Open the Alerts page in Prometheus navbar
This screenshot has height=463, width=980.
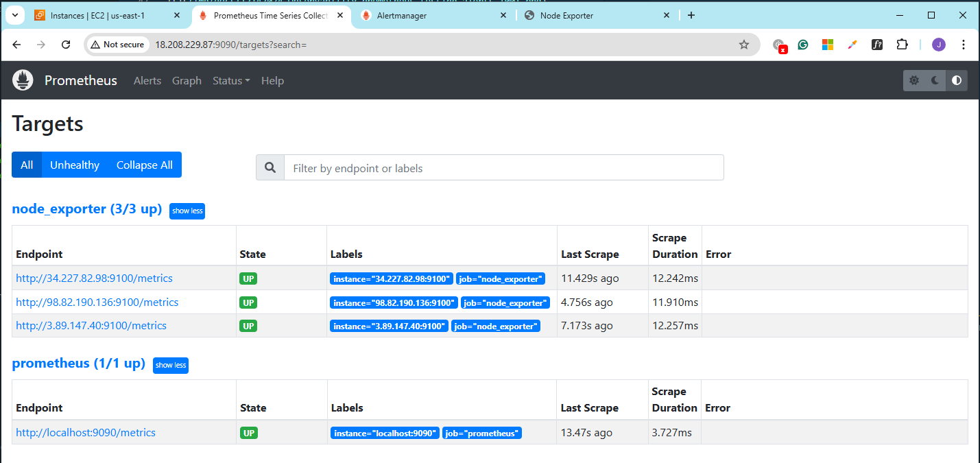click(147, 80)
